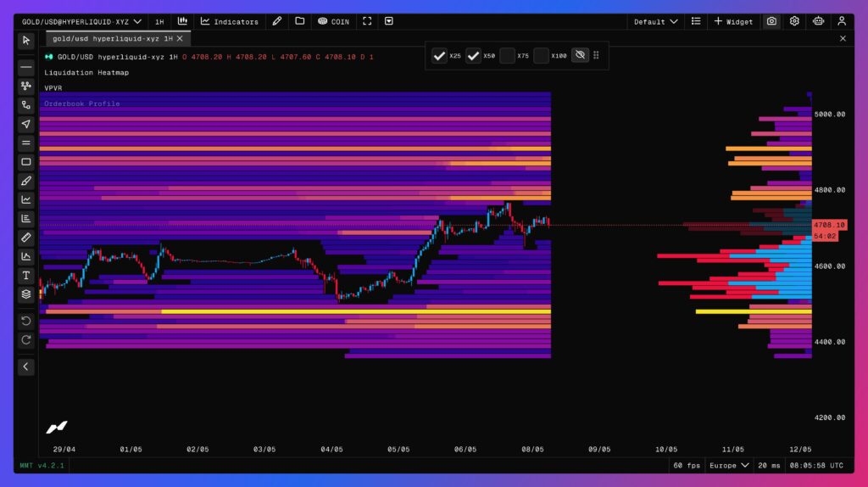The image size is (868, 487).
Task: Select the path connector tool
Action: click(26, 104)
